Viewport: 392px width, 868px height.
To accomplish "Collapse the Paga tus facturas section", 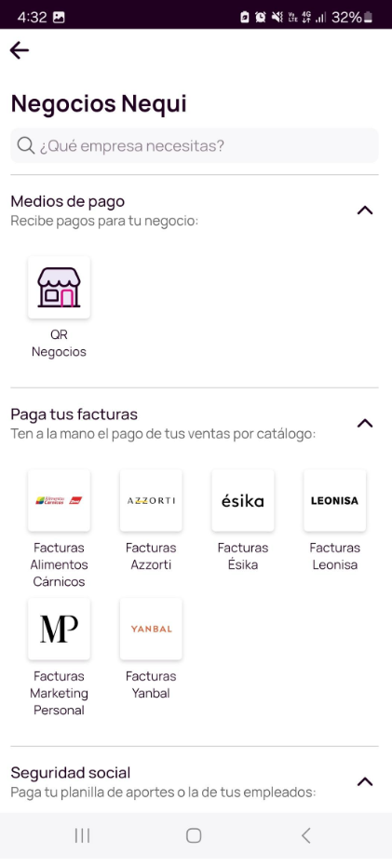I will click(365, 424).
